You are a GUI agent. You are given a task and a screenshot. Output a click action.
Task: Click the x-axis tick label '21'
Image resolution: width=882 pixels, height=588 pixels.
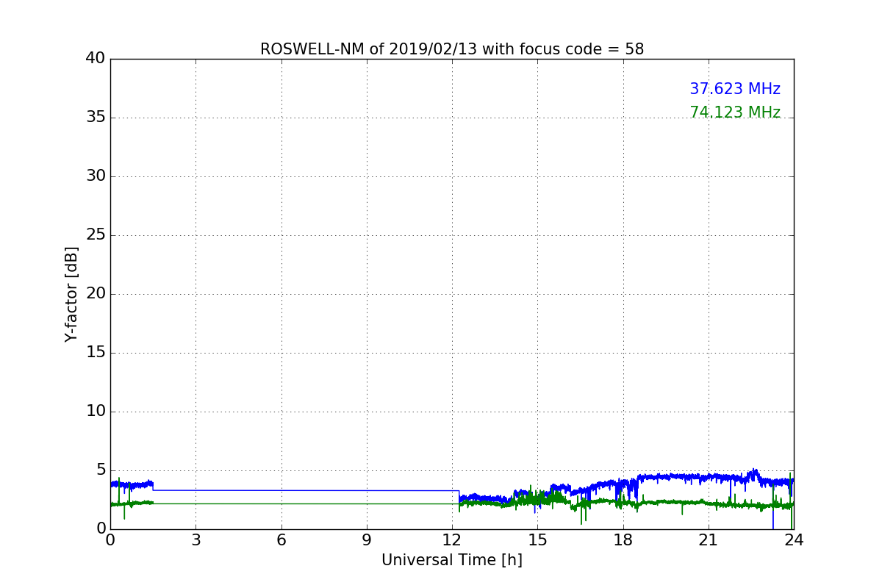pos(709,539)
